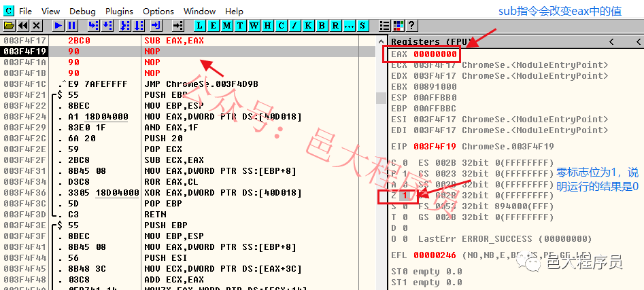Click Go to address toolbar icon
Viewport: 644px width, 290px height.
pos(178,26)
